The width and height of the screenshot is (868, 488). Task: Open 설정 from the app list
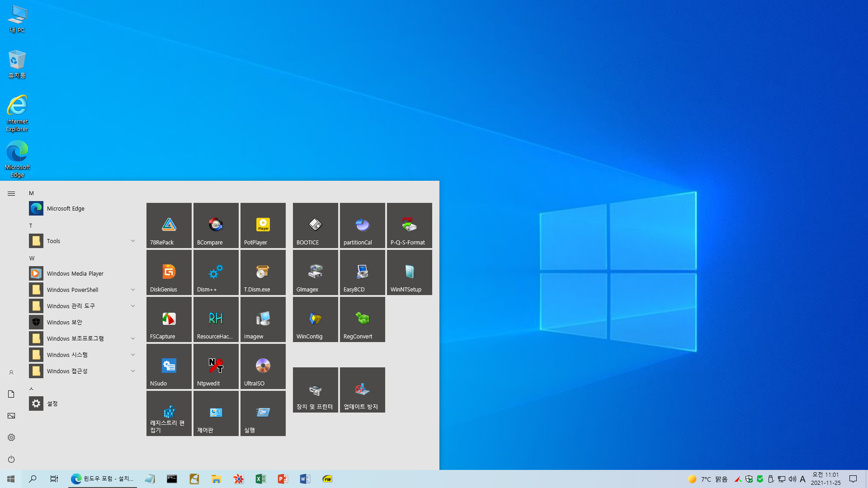click(x=83, y=404)
